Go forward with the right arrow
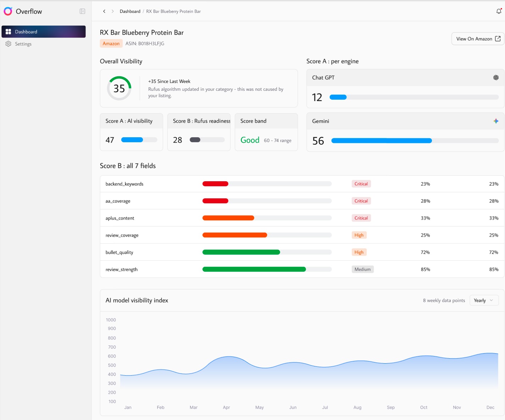The width and height of the screenshot is (505, 420). click(x=113, y=11)
